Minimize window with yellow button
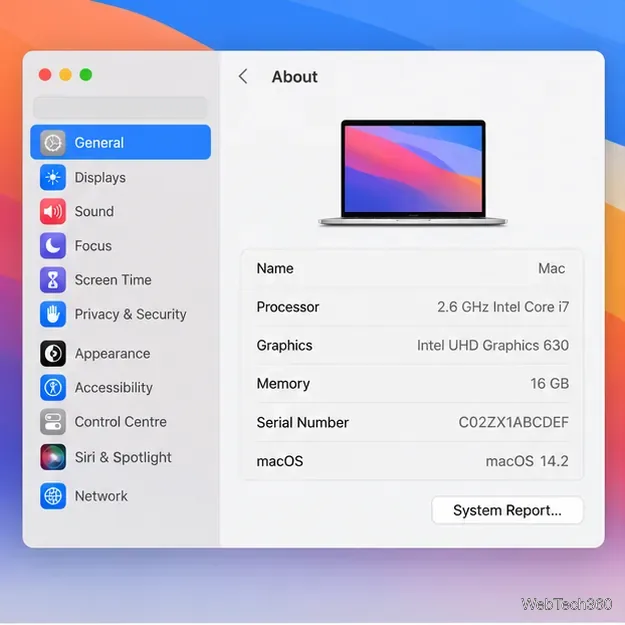The width and height of the screenshot is (625, 625). [x=65, y=75]
